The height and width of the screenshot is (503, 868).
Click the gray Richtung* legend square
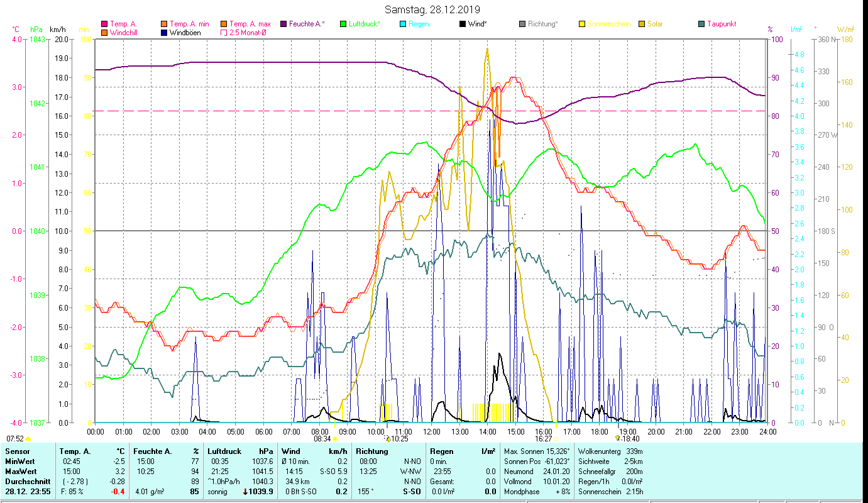coord(522,24)
